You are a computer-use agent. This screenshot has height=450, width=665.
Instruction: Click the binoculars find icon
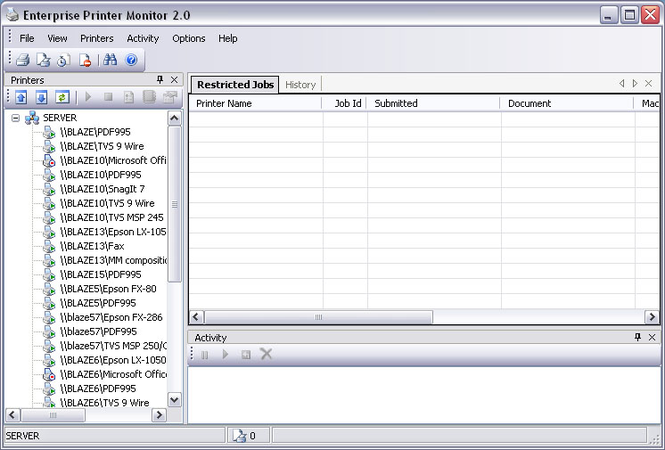click(110, 60)
